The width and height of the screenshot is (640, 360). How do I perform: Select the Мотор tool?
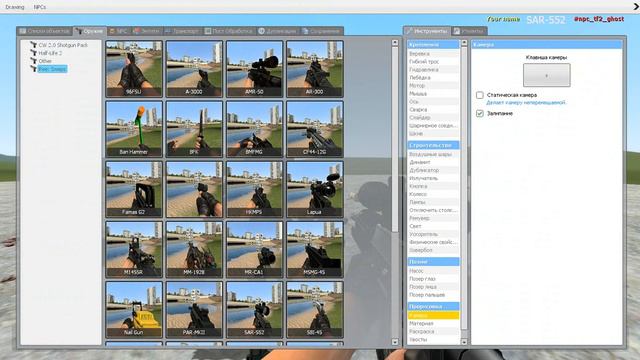click(433, 85)
